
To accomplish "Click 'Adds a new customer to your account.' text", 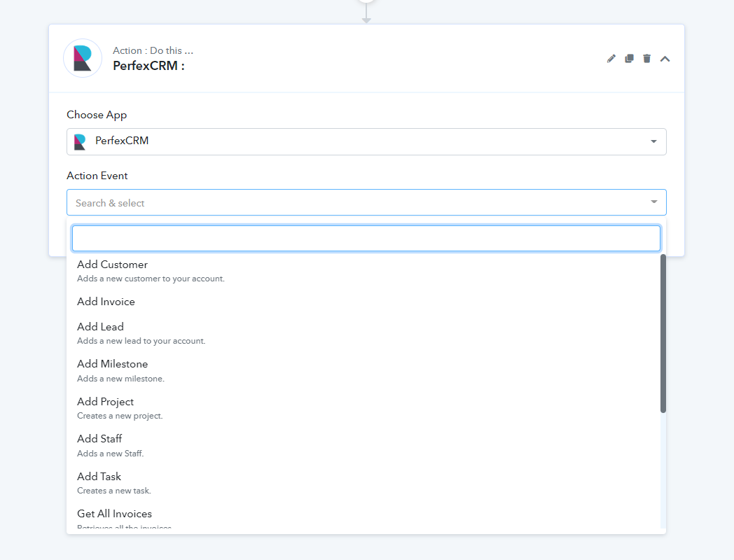I will 151,279.
